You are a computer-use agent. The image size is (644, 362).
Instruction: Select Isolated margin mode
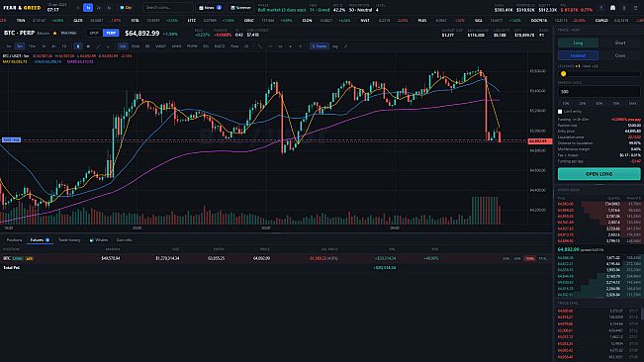[578, 55]
